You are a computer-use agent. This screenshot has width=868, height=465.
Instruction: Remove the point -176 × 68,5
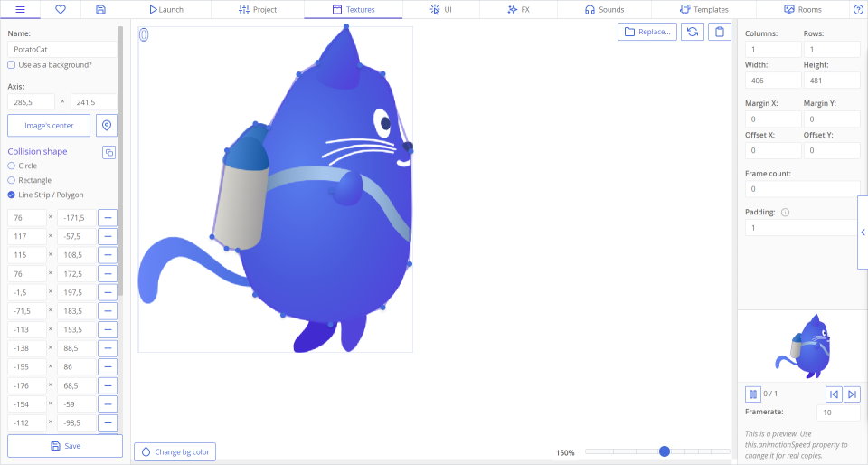point(108,385)
